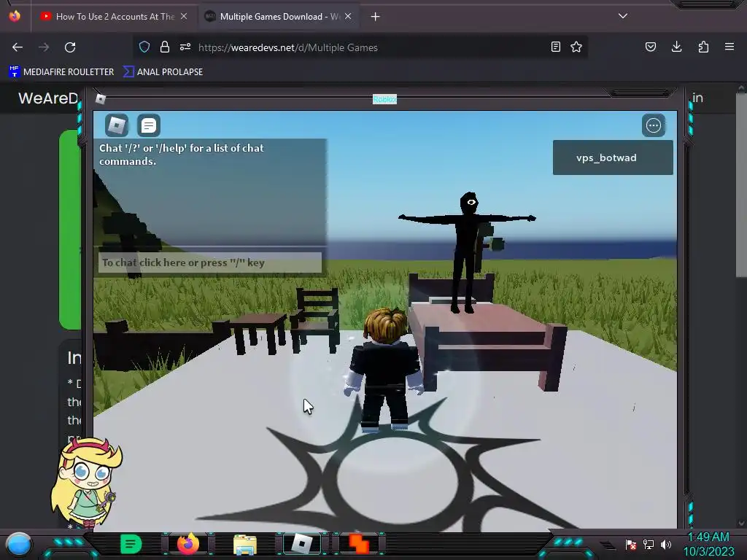Open the second bookmark on bookmarks toolbar
747x560 pixels.
pyautogui.click(x=163, y=72)
